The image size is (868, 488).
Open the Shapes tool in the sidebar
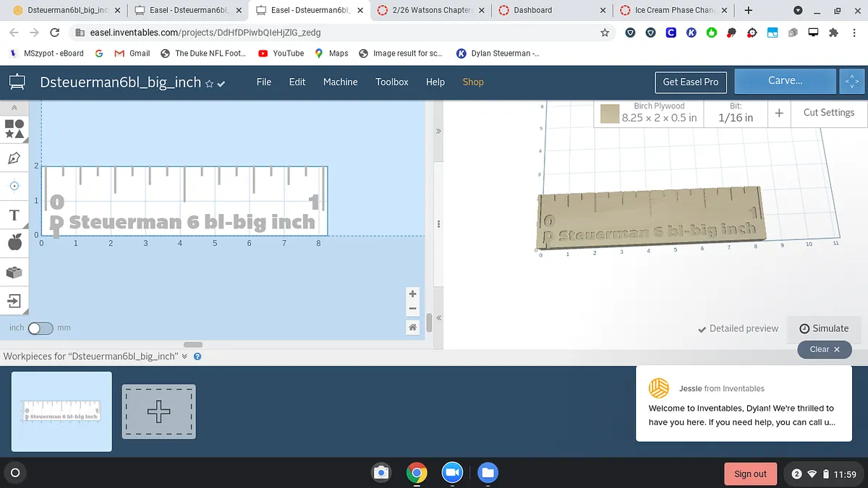(x=14, y=129)
